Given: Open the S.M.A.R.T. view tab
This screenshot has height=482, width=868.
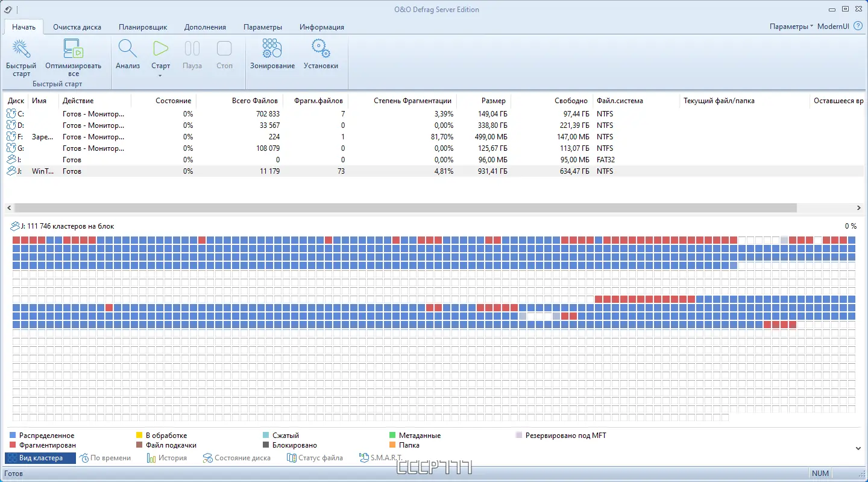Looking at the screenshot, I should click(380, 458).
